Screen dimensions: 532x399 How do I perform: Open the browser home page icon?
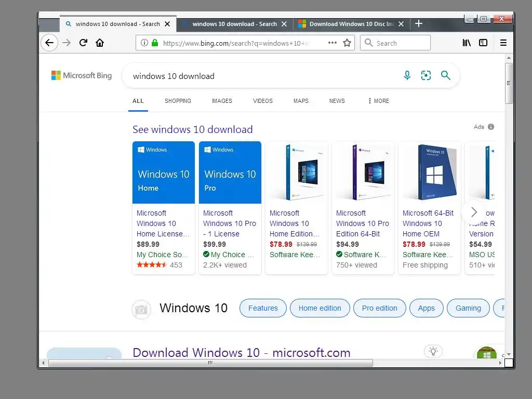click(100, 43)
